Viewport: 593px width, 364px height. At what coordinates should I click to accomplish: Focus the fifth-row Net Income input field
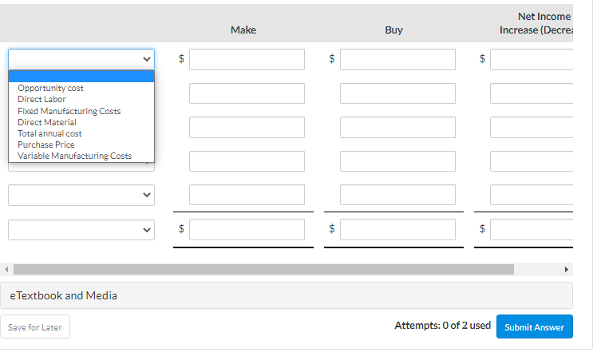(532, 195)
